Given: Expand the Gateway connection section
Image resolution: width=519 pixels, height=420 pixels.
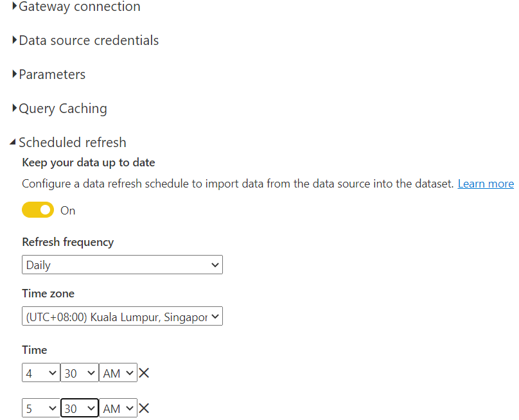Looking at the screenshot, I should pos(76,6).
